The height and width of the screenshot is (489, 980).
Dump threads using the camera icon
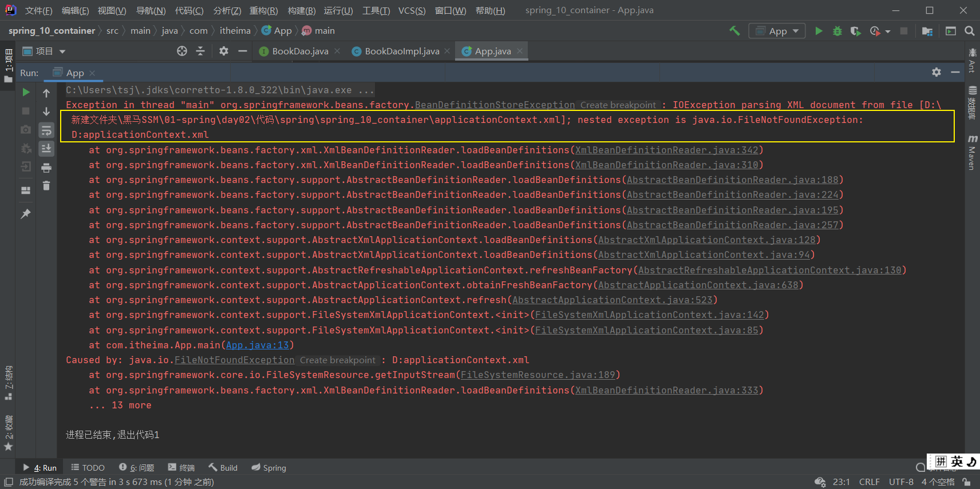26,130
